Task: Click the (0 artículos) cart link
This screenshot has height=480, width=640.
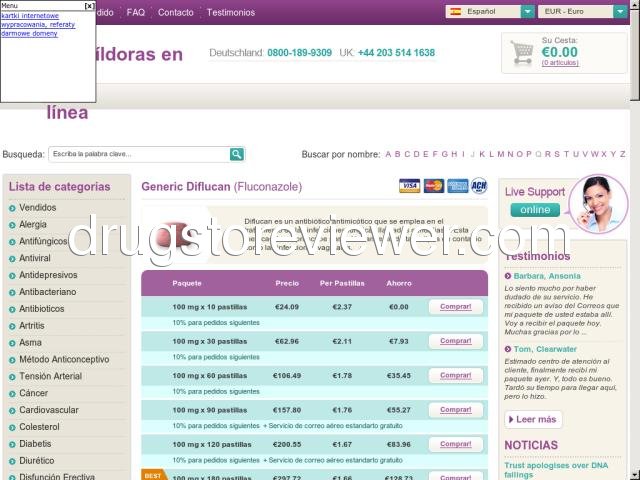Action: tap(560, 63)
